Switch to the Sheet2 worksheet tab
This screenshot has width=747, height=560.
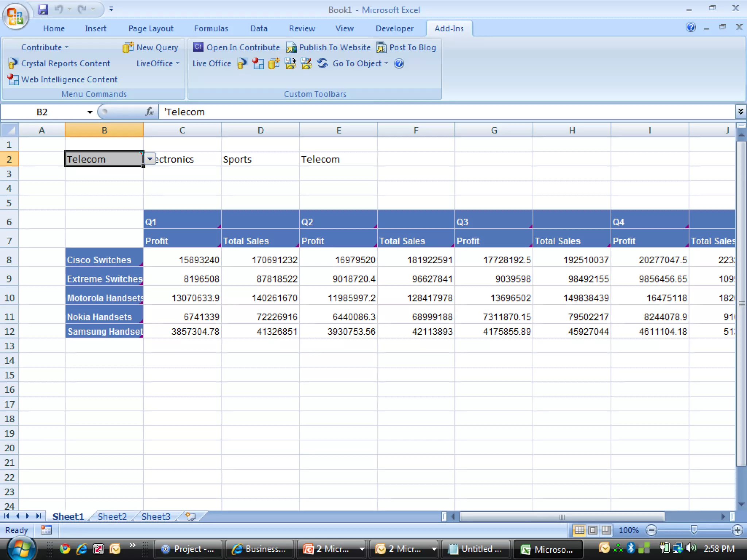click(112, 517)
